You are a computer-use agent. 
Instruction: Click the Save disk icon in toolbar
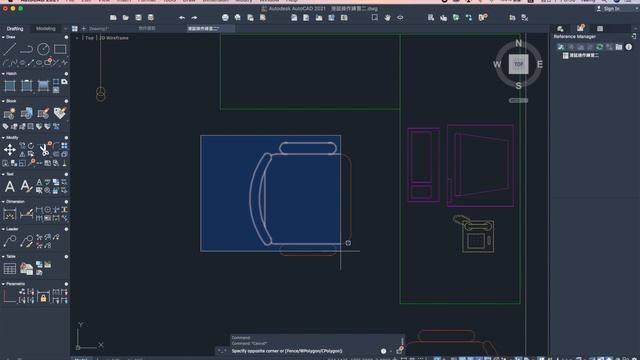pos(138,18)
